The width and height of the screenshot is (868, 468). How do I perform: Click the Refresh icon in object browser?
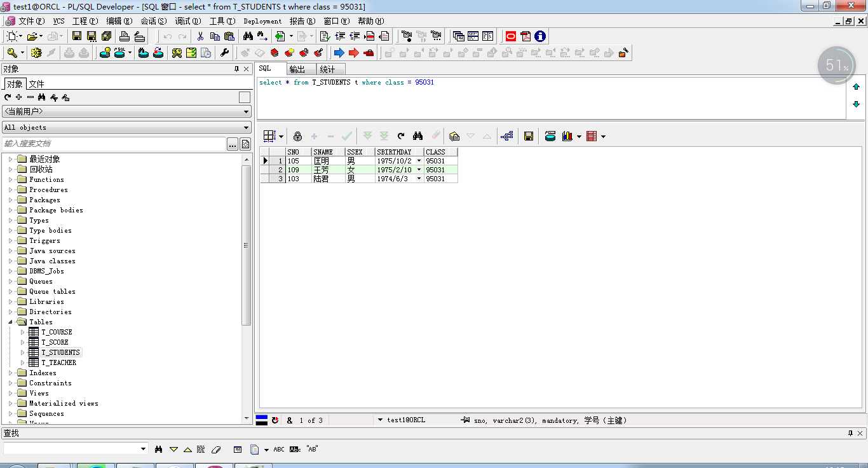(8, 97)
